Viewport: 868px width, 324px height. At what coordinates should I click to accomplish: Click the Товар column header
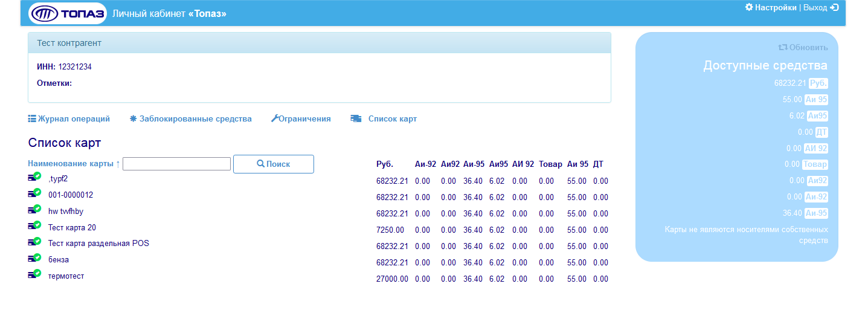550,164
